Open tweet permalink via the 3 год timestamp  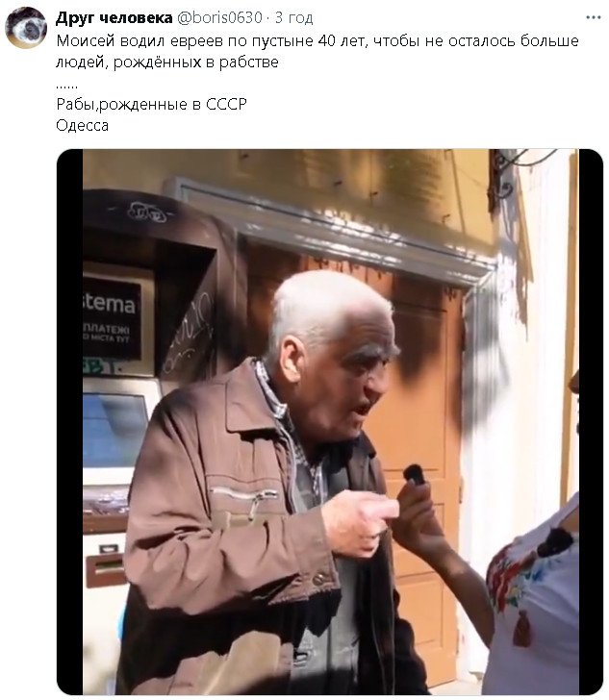point(294,17)
